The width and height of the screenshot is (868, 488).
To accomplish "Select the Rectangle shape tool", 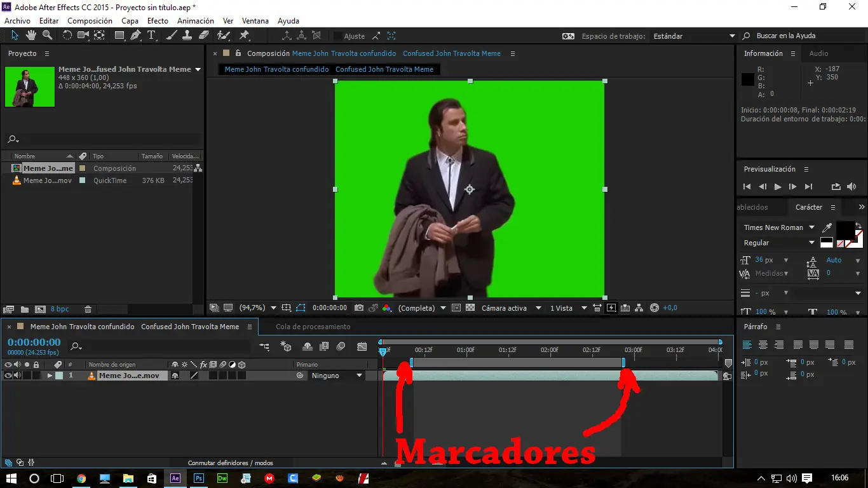I will point(119,36).
